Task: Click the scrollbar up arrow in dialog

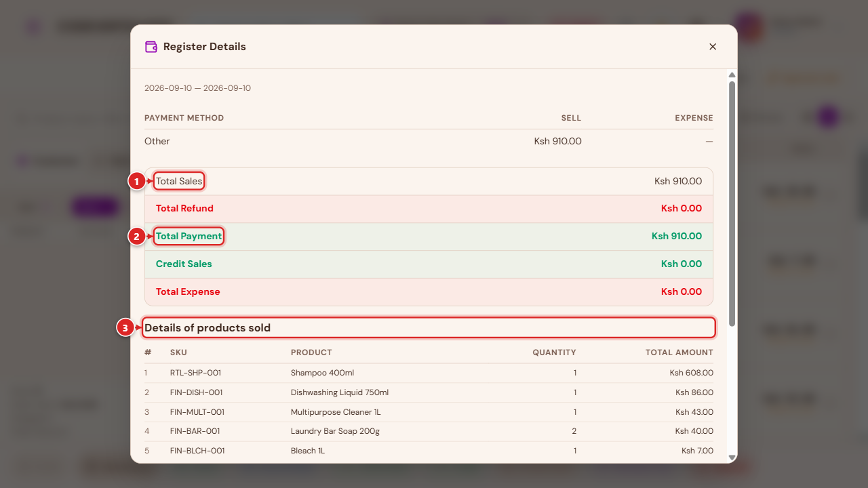Action: [732, 75]
